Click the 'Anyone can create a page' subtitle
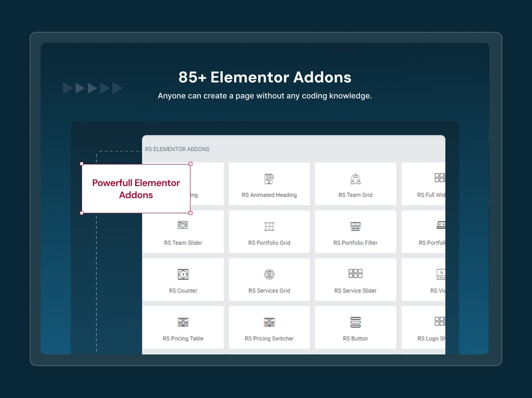The width and height of the screenshot is (532, 398). point(265,96)
